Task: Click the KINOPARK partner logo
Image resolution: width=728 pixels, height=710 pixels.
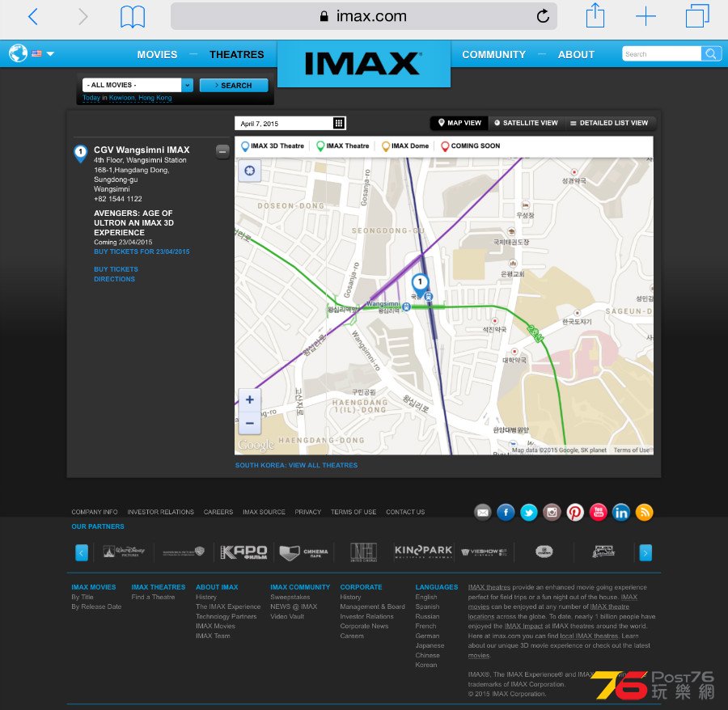Action: (x=423, y=552)
